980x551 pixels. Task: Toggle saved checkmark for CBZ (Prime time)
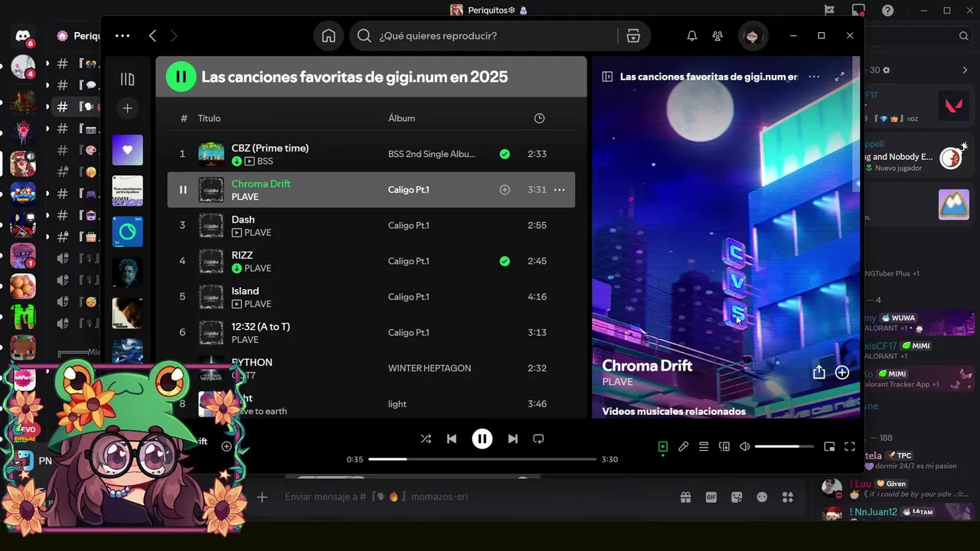(x=505, y=154)
